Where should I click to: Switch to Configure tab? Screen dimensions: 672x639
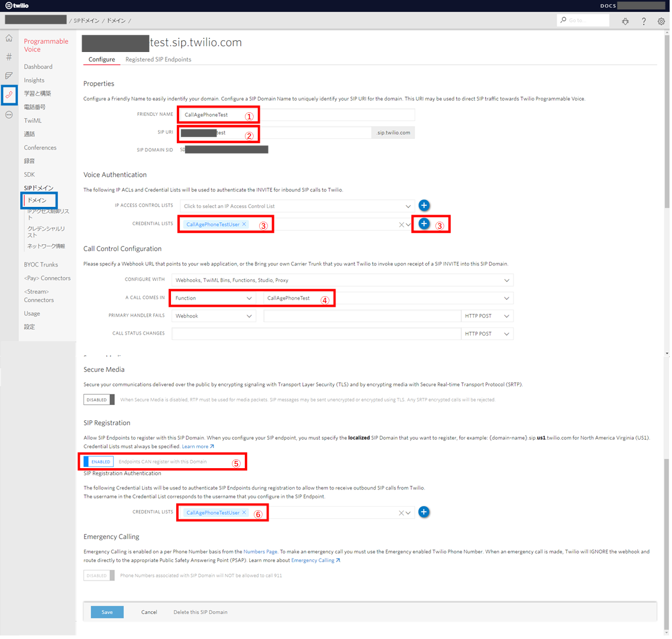[102, 60]
